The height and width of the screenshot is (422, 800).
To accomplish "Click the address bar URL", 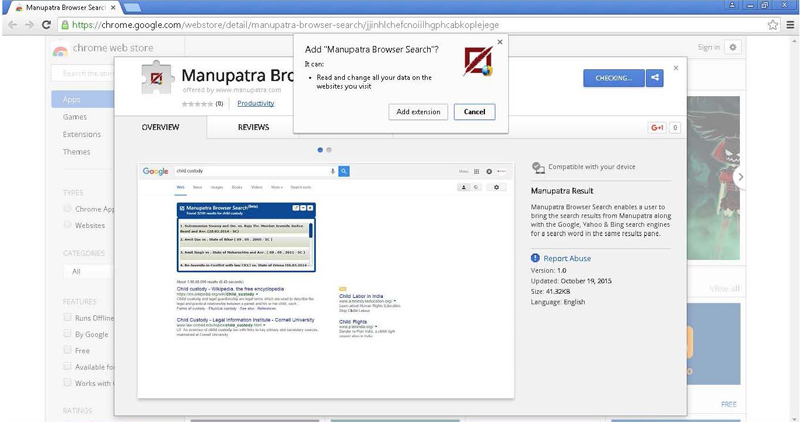I will pyautogui.click(x=285, y=24).
